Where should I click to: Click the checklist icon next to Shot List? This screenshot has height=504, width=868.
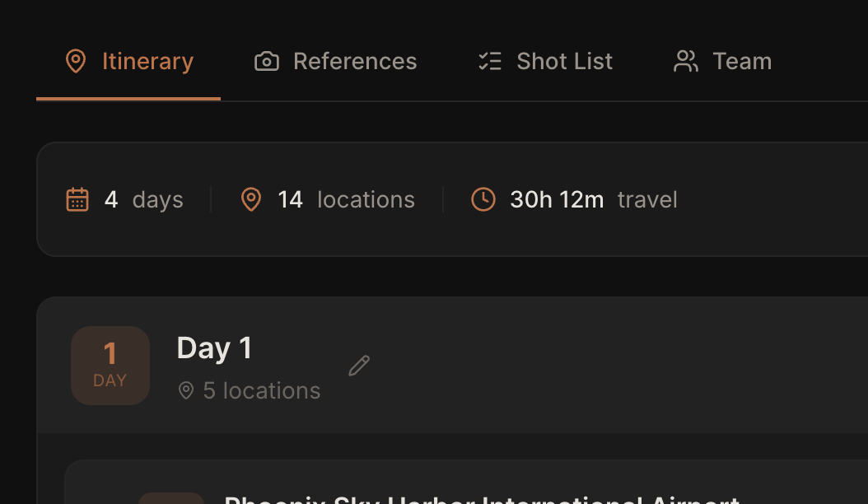pos(490,61)
